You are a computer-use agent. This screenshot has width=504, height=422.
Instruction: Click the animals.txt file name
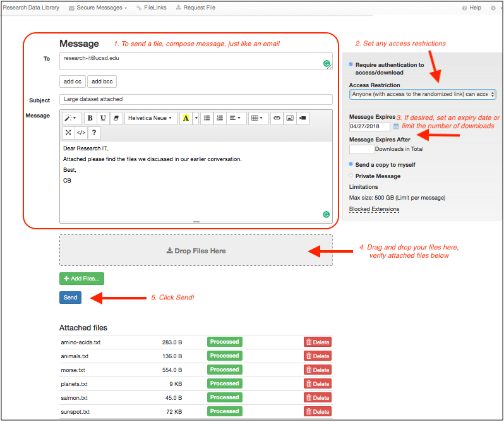pyautogui.click(x=75, y=356)
